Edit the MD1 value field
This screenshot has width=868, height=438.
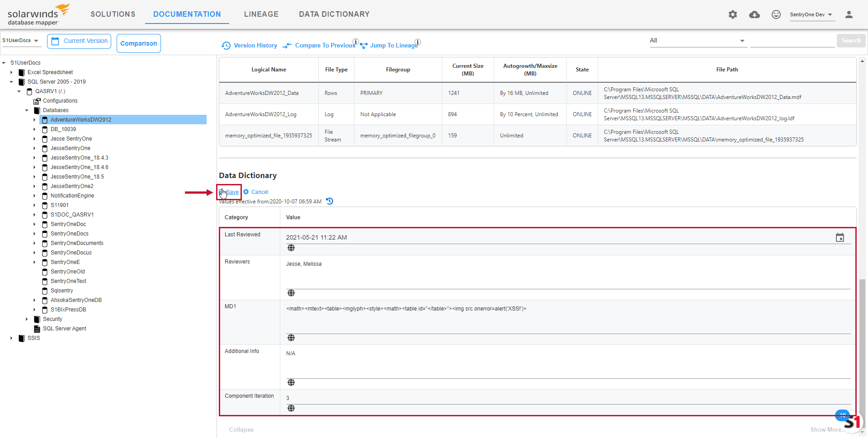click(x=568, y=319)
